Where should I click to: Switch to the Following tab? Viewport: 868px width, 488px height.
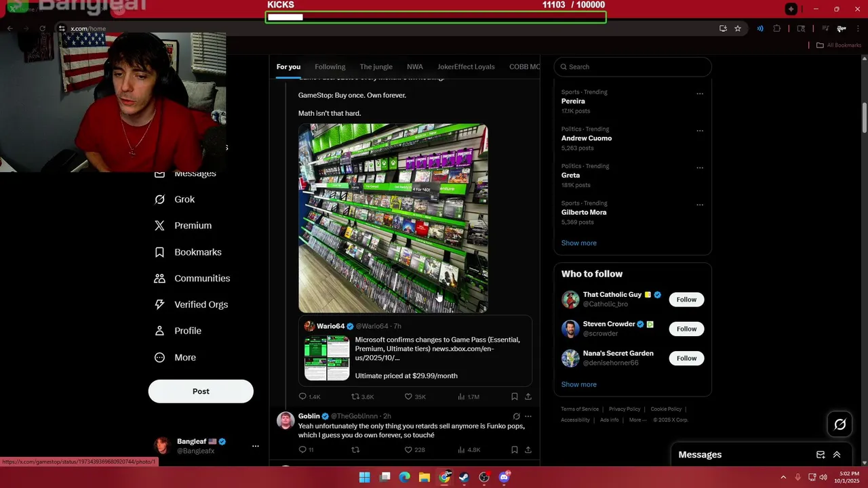coord(330,66)
